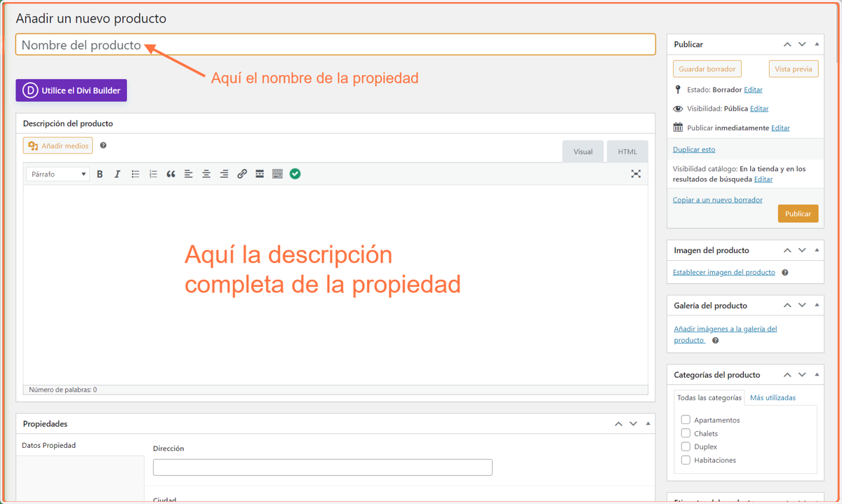Click Añadir imágenes a la galería link
The image size is (842, 504).
click(725, 334)
